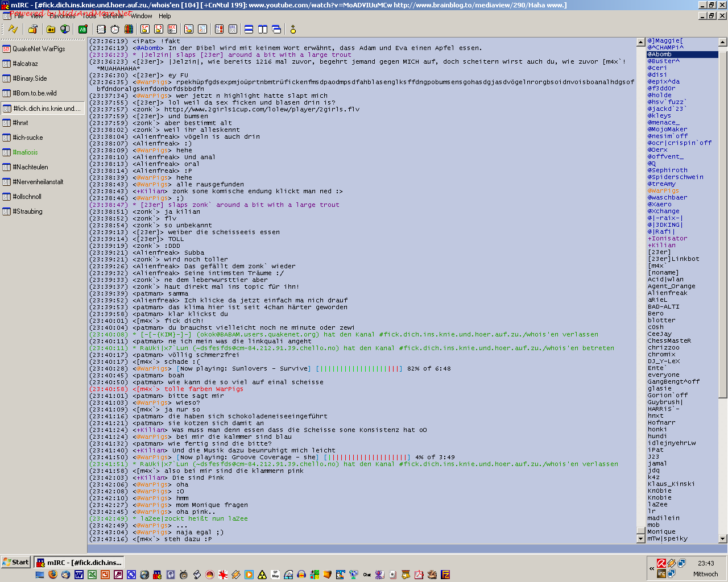Open the Address Book toolbar icon
Image resolution: width=728 pixels, height=582 pixels.
click(x=101, y=29)
